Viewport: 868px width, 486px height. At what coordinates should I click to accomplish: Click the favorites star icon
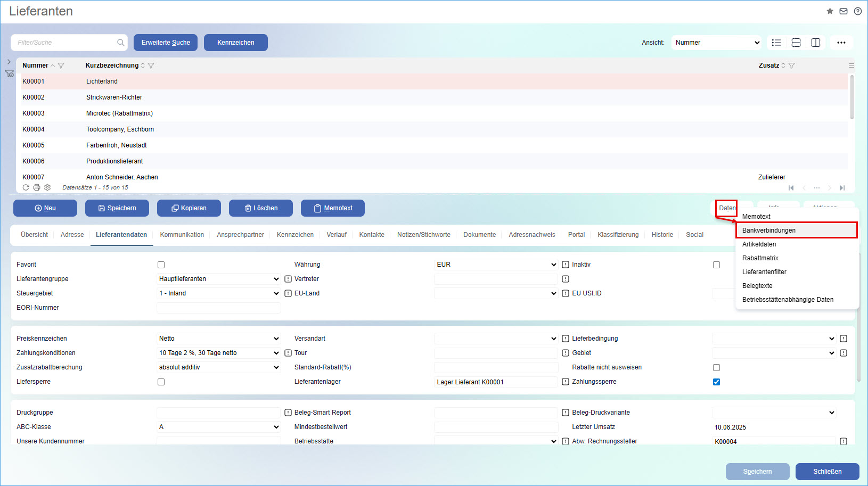830,11
